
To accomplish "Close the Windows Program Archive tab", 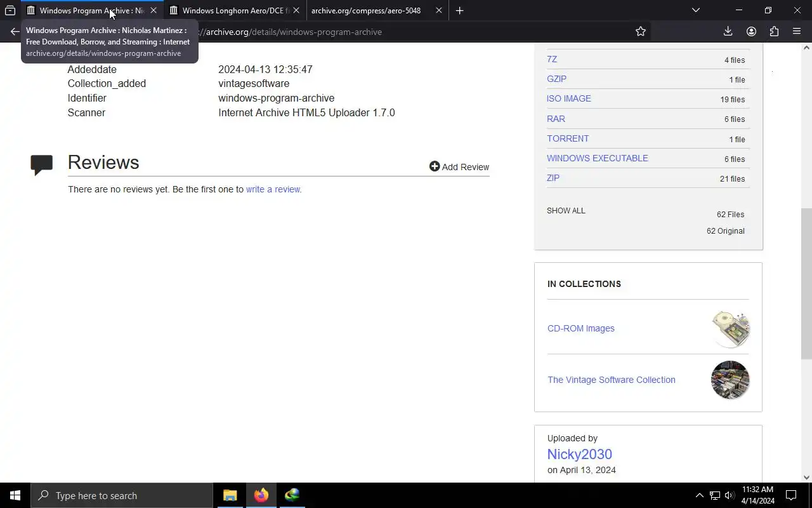I will 154,10.
